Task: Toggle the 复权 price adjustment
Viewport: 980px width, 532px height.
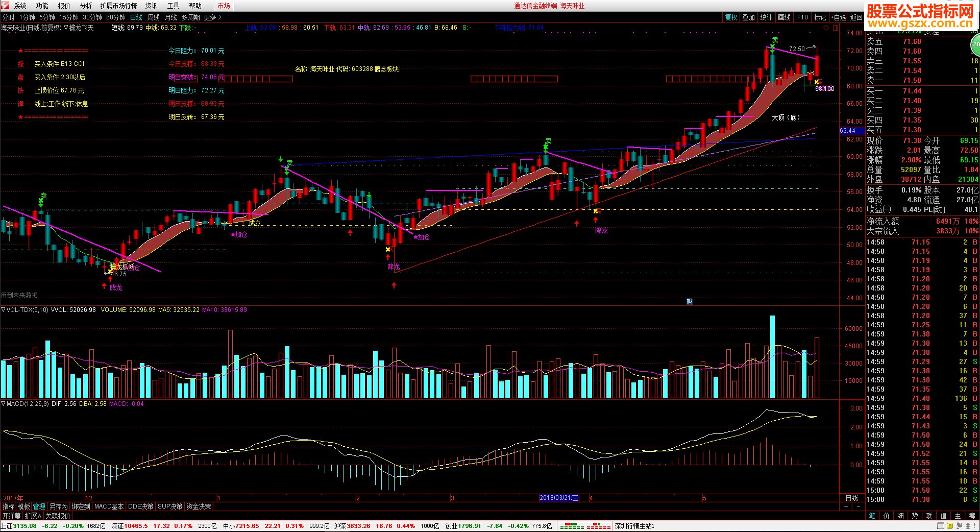Action: point(731,17)
